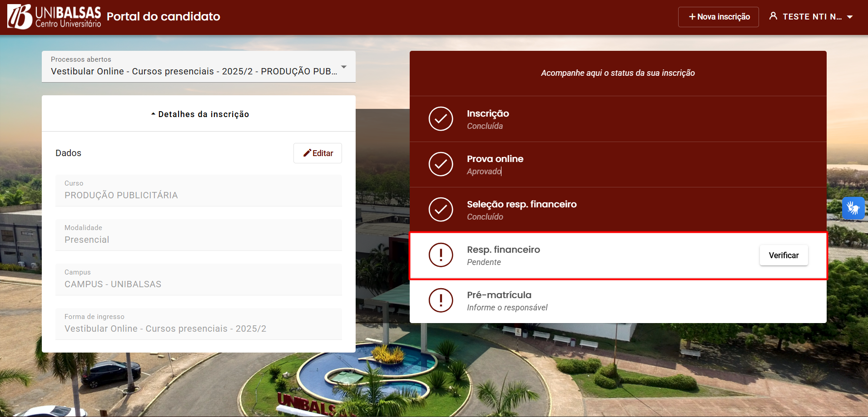Viewport: 868px width, 417px height.
Task: Select the Pré-matrícula step row
Action: 618,300
